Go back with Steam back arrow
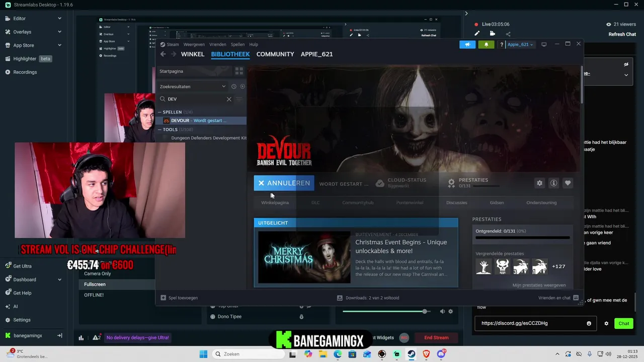644x362 pixels. coord(163,54)
